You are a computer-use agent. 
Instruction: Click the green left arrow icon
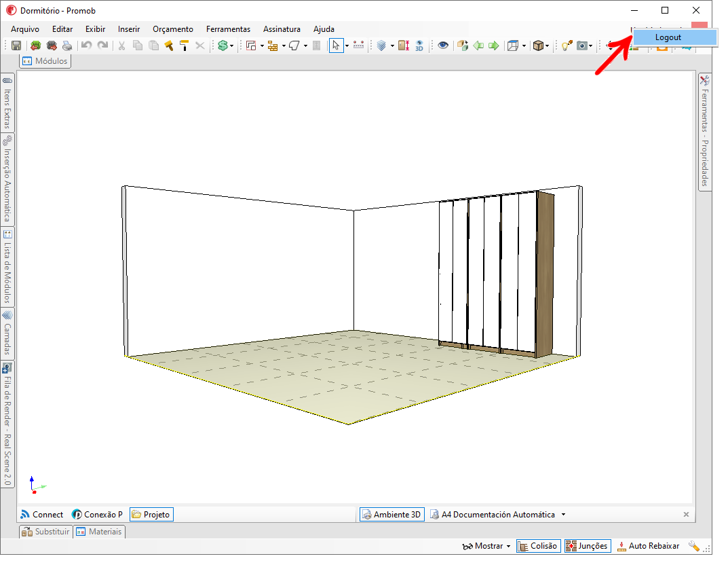[x=478, y=45]
